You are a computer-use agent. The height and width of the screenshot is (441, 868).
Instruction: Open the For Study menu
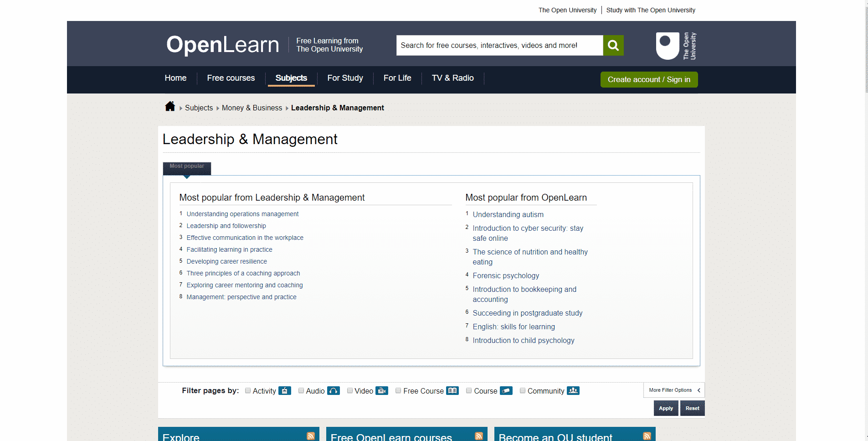click(345, 78)
